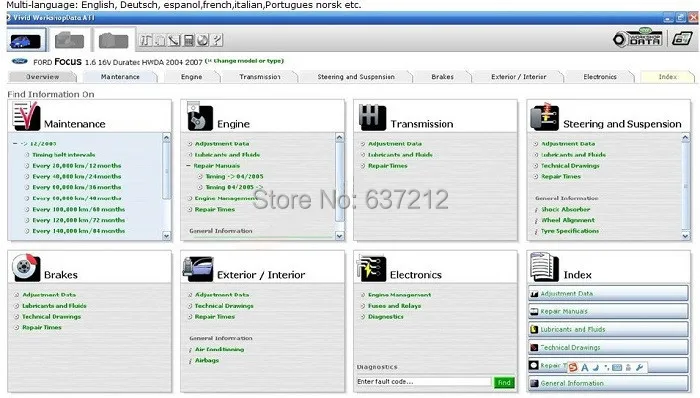Open Air Conditioning information

[x=219, y=349]
